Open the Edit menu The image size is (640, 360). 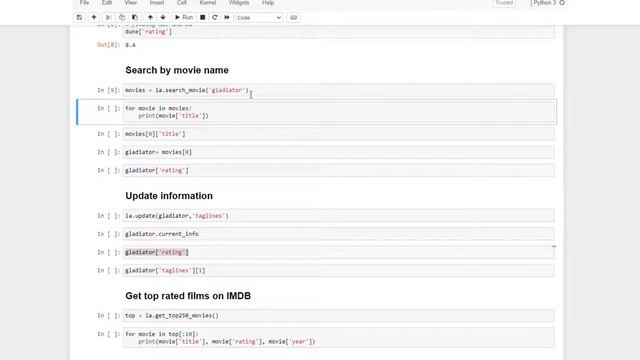point(107,3)
